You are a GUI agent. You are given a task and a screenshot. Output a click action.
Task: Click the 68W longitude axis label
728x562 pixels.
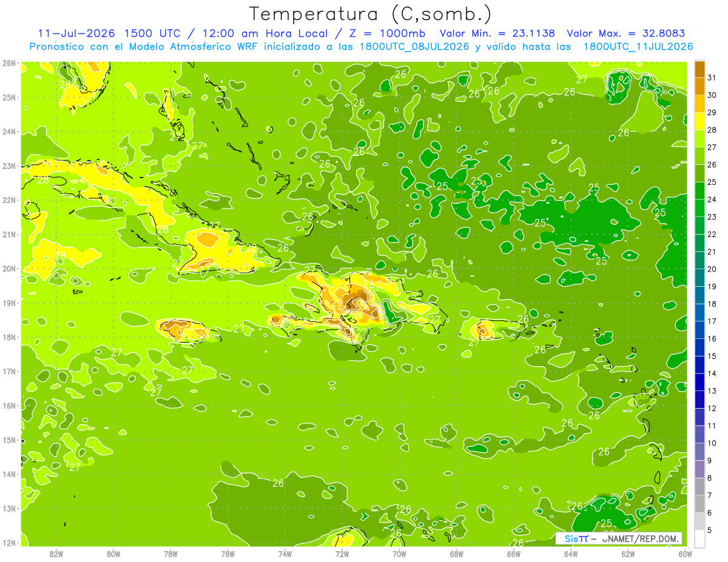(457, 553)
